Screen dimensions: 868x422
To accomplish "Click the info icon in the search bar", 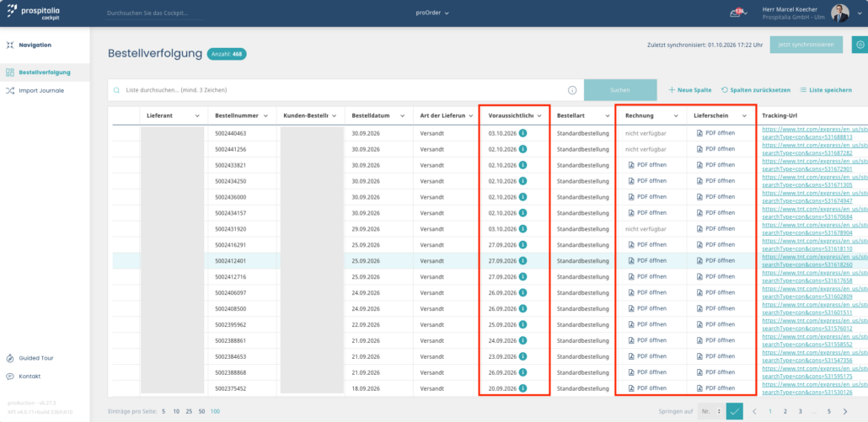I will pos(572,90).
